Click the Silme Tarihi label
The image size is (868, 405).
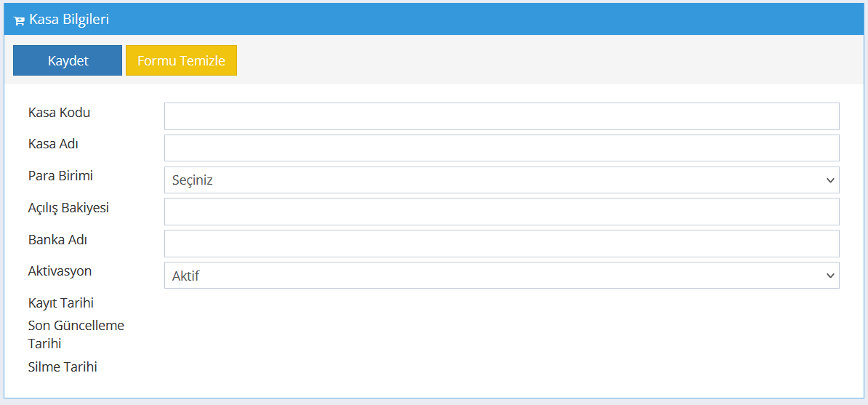(63, 366)
